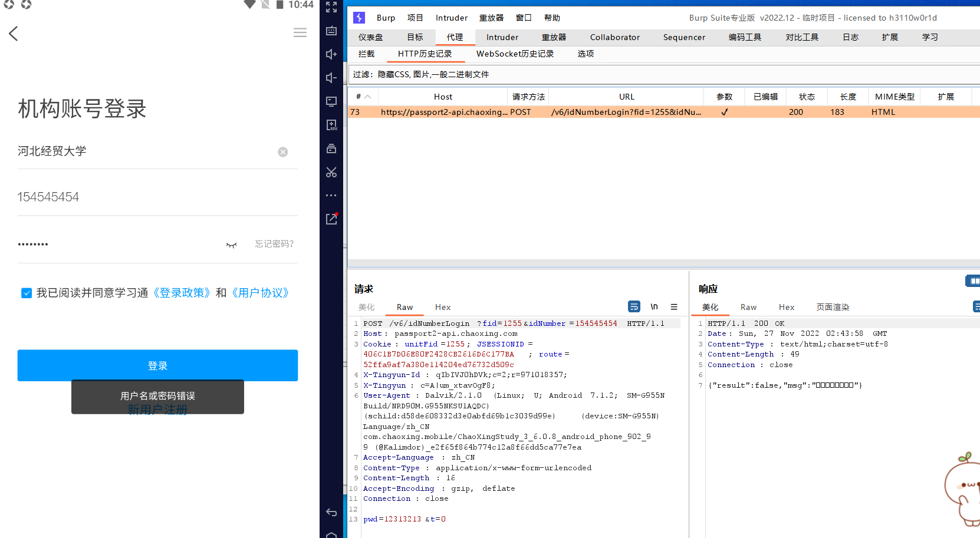This screenshot has height=538, width=980.
Task: Click emulator install APK icon
Action: [331, 125]
